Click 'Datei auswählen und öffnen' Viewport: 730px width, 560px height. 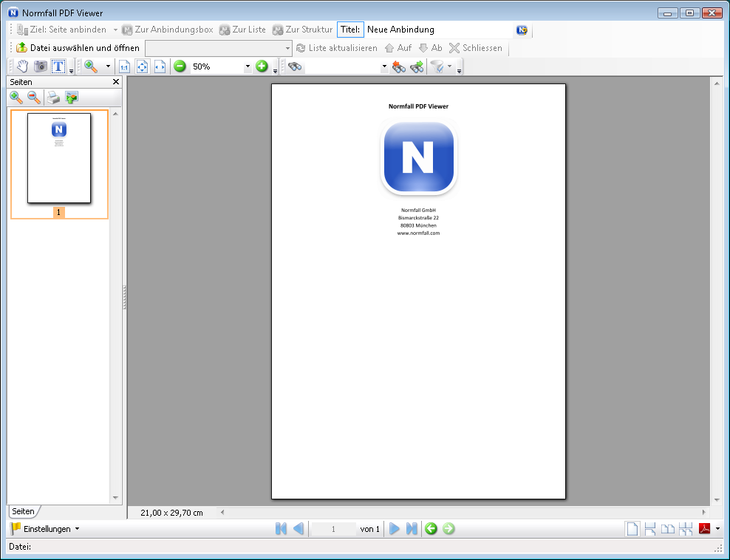(78, 48)
